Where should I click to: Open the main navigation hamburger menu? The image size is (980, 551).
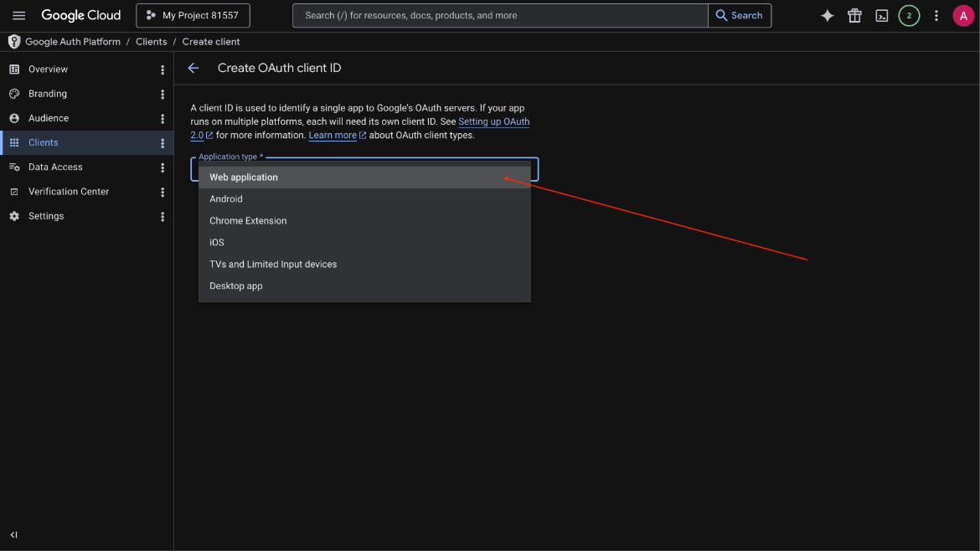pyautogui.click(x=18, y=16)
